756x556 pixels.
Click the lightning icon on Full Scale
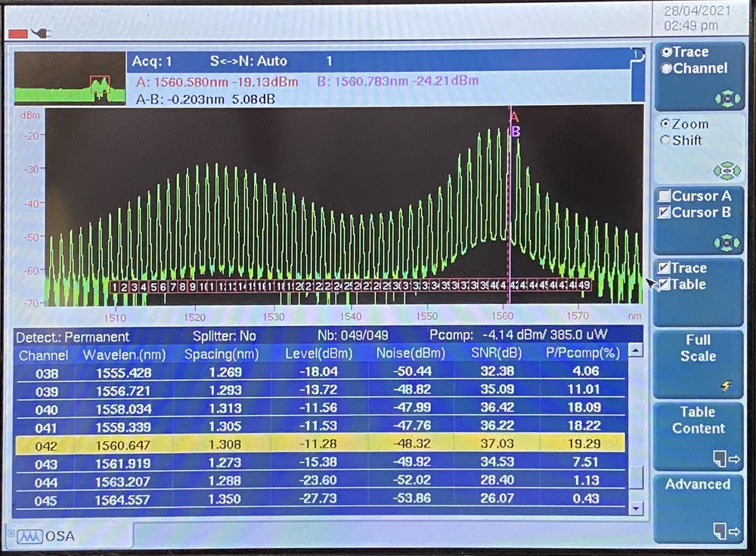(726, 386)
